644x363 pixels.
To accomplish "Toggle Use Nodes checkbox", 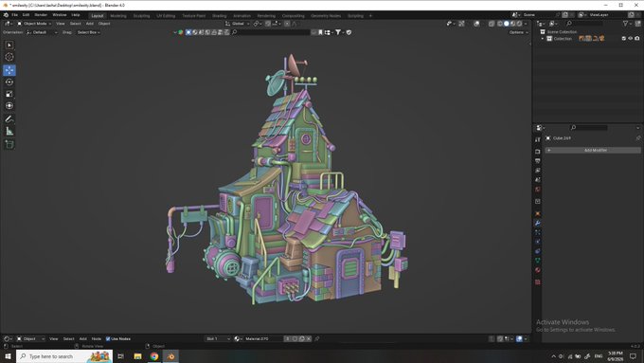I will click(x=108, y=338).
